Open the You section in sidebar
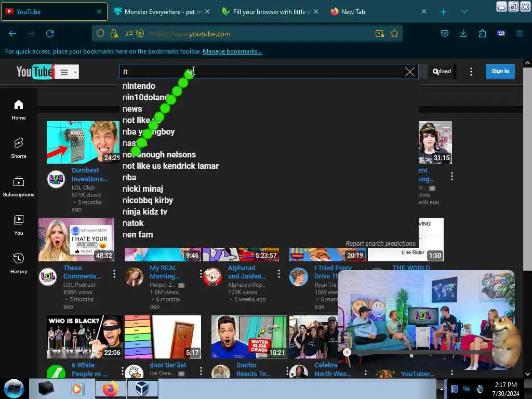Screen dimensions: 532x399 point(19,225)
